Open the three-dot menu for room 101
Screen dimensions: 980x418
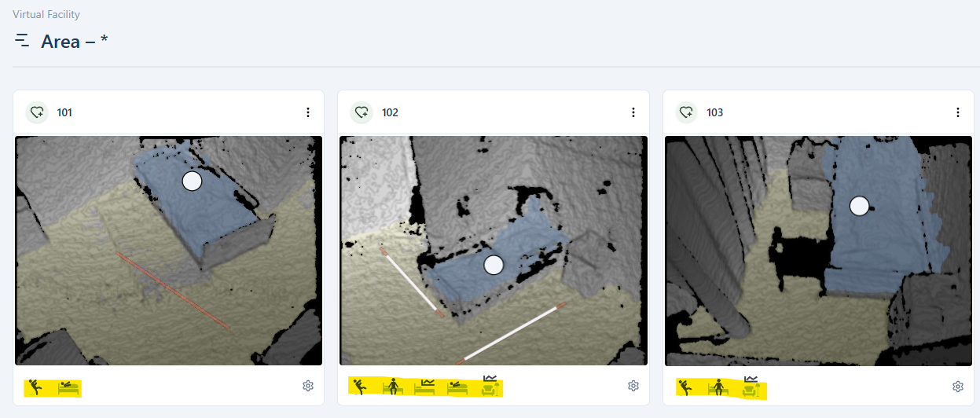coord(308,112)
